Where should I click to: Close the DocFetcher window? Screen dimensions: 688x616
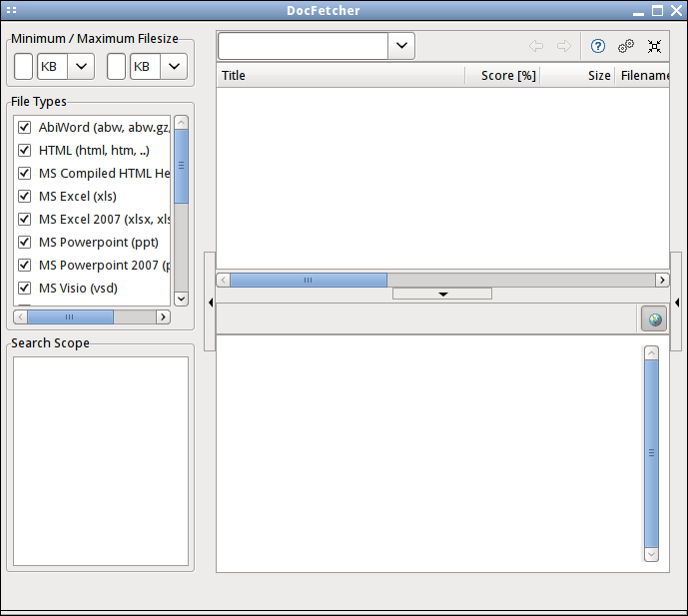[676, 11]
